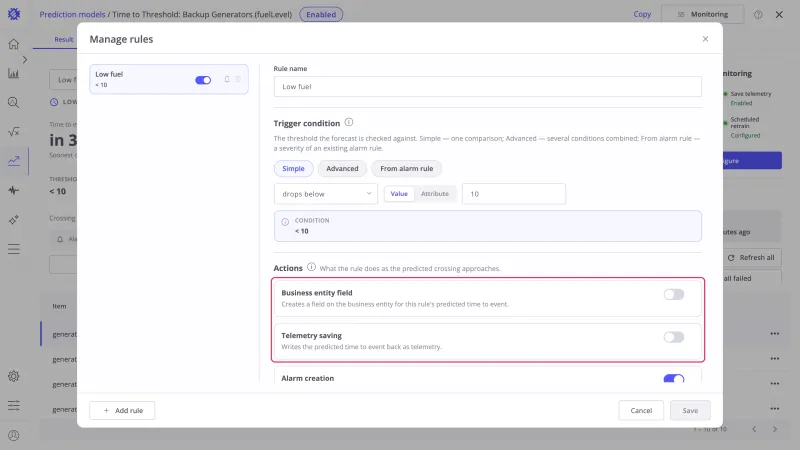Select the Simple trigger condition mode

tap(293, 168)
